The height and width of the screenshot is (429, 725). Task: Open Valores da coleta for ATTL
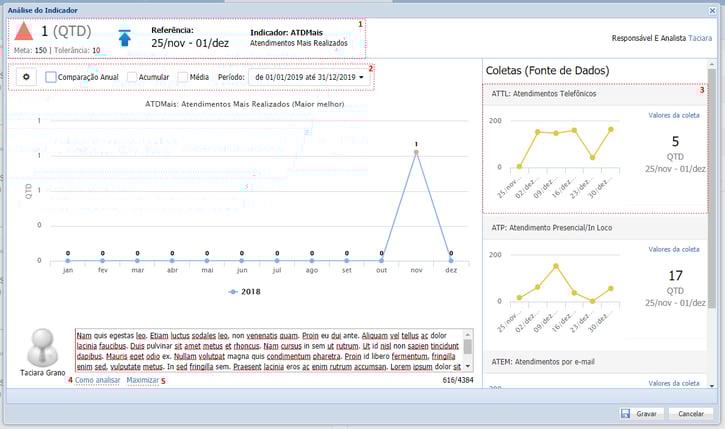(x=674, y=115)
